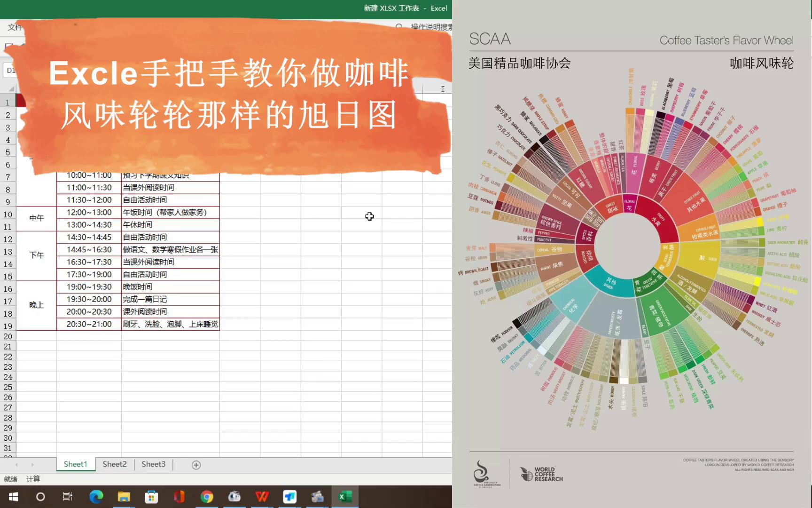Select the 完成一篇日记 cell

[x=171, y=299]
